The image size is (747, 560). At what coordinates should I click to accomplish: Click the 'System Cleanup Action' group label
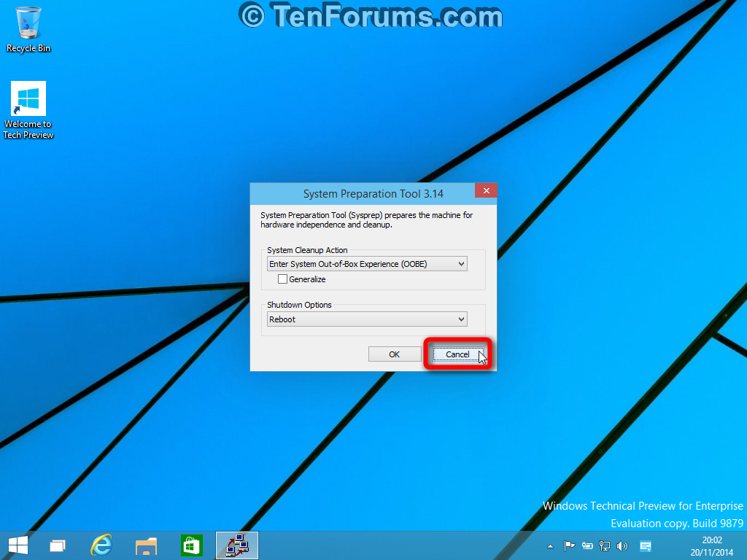[307, 250]
